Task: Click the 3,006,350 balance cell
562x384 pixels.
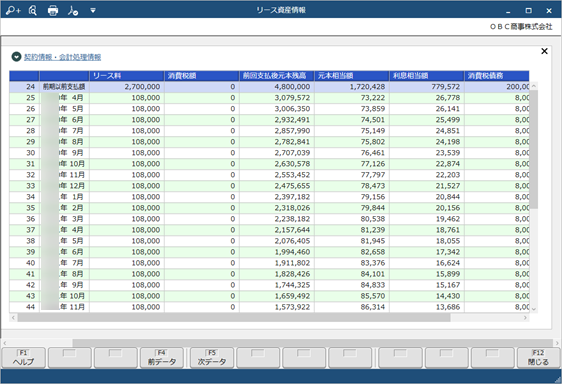Action: click(x=277, y=109)
